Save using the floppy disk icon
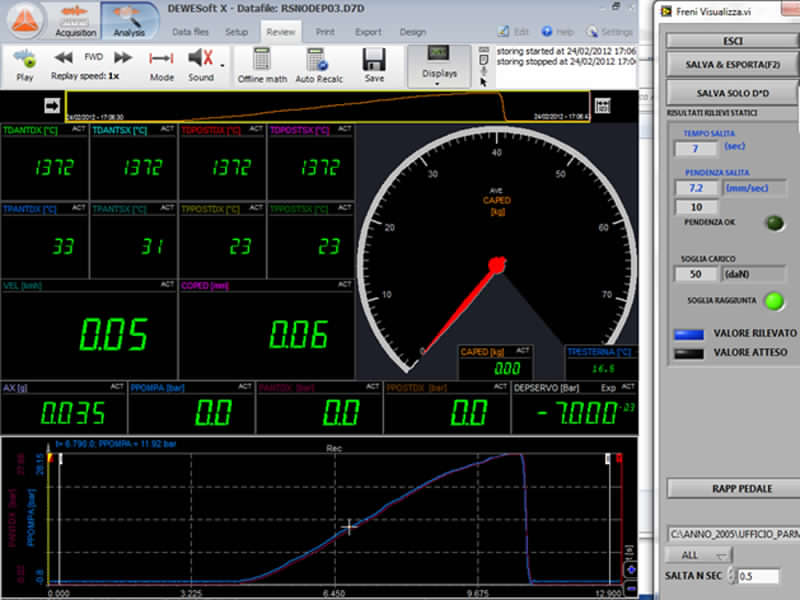This screenshot has width=800, height=600. pos(374,60)
